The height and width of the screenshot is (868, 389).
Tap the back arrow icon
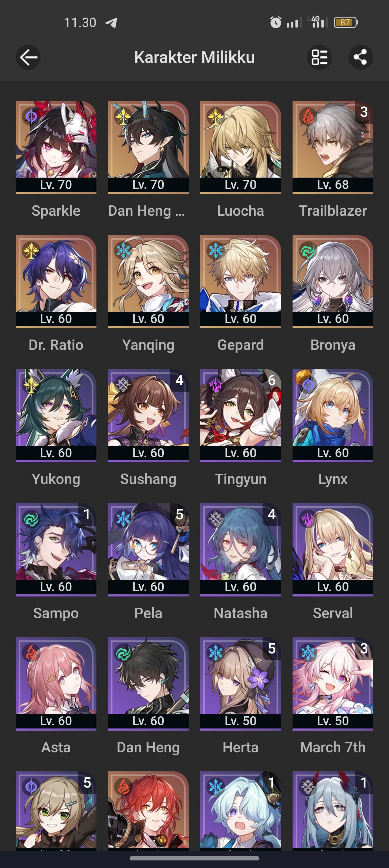28,57
